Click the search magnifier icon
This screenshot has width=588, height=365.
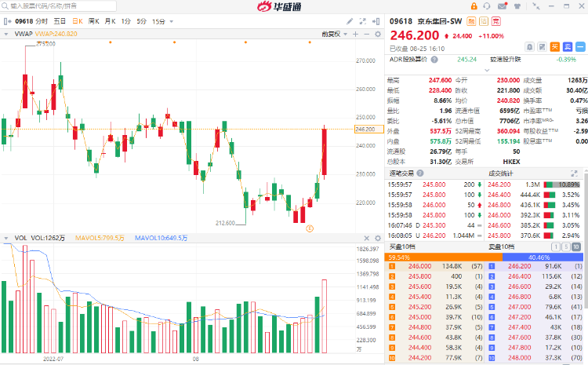[x=5, y=6]
